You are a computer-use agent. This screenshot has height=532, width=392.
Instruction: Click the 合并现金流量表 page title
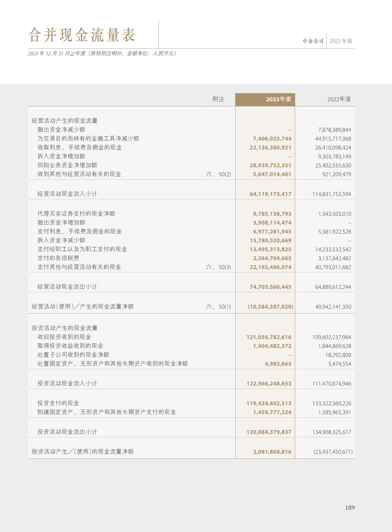coord(82,35)
